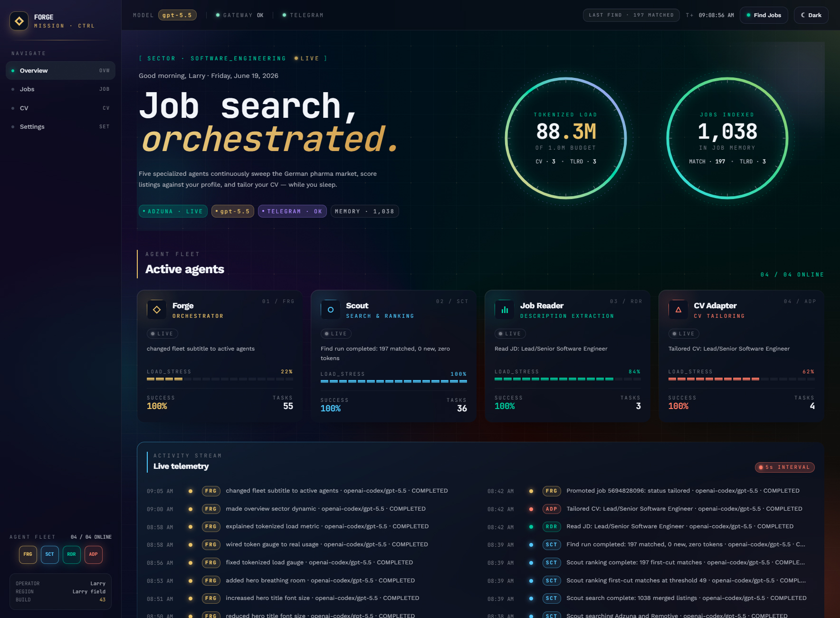
Task: Click the CV Adapter LIVE status pill
Action: [x=684, y=334]
